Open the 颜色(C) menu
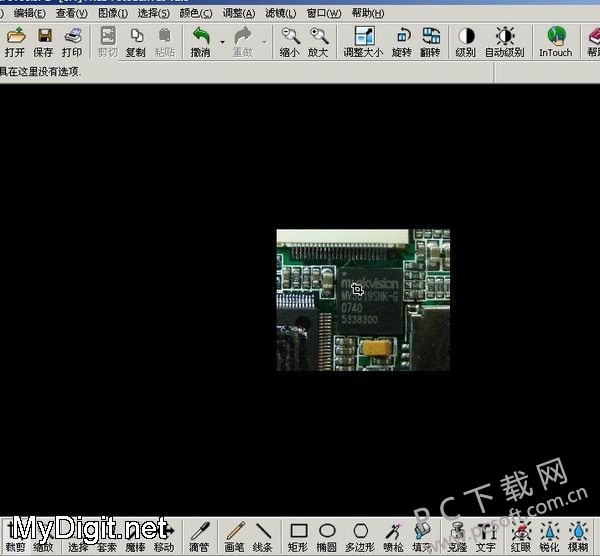Image resolution: width=600 pixels, height=556 pixels. (196, 13)
